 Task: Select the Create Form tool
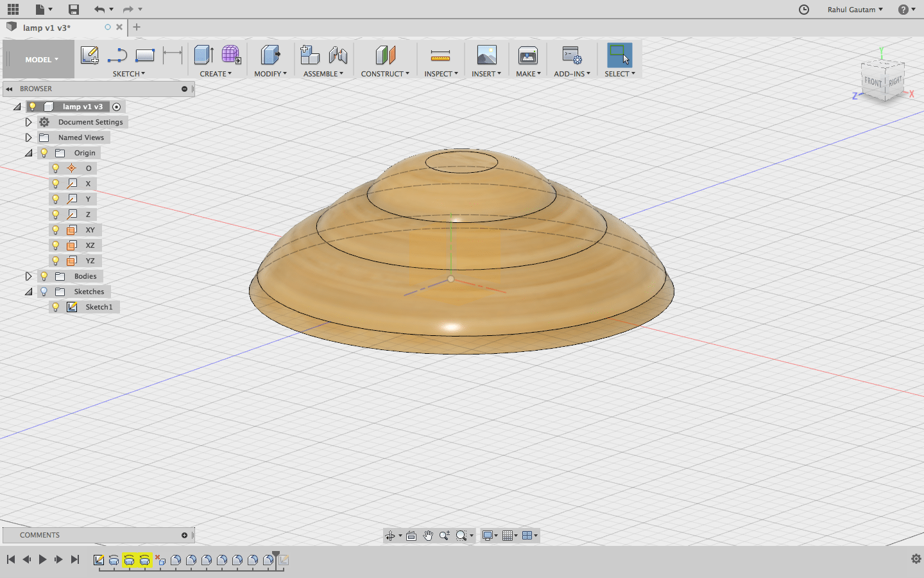click(231, 55)
